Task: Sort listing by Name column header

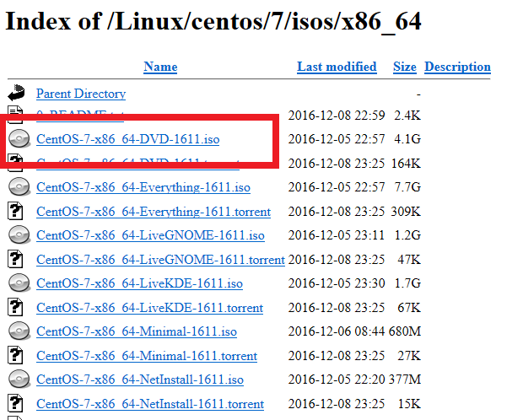Action: [160, 67]
